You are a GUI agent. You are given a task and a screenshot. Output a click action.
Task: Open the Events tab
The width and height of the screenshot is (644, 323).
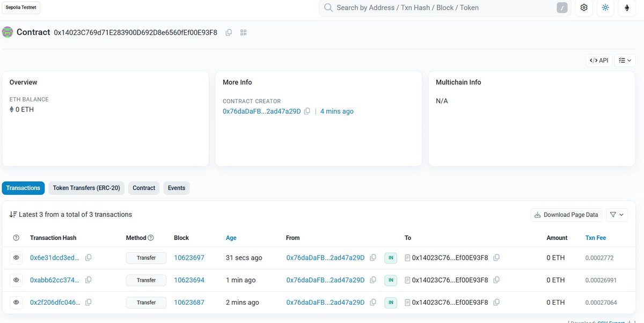177,188
